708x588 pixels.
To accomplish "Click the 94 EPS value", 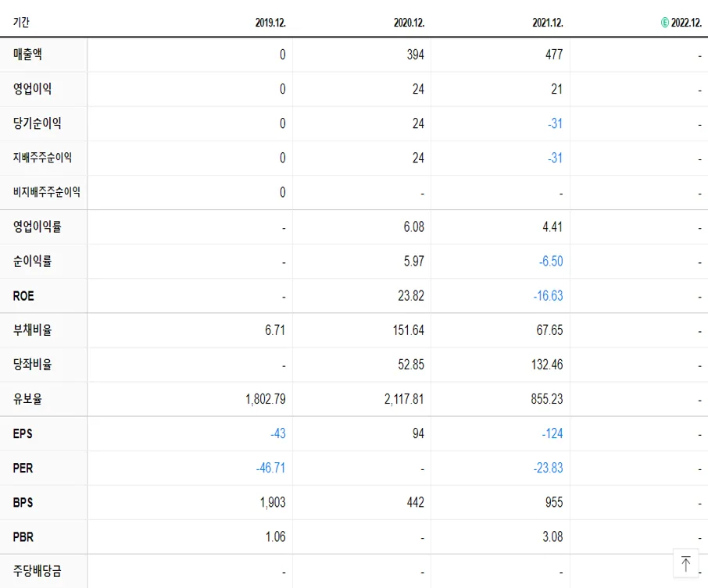I will pyautogui.click(x=418, y=433).
